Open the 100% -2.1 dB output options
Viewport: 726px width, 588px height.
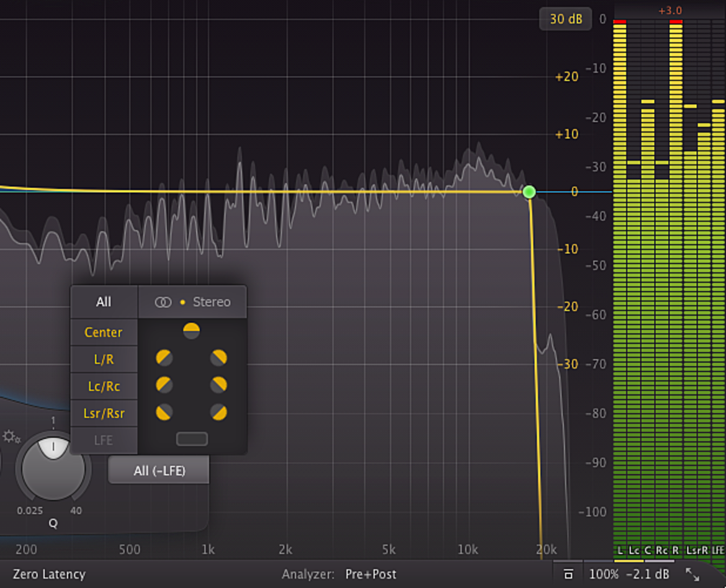point(629,574)
